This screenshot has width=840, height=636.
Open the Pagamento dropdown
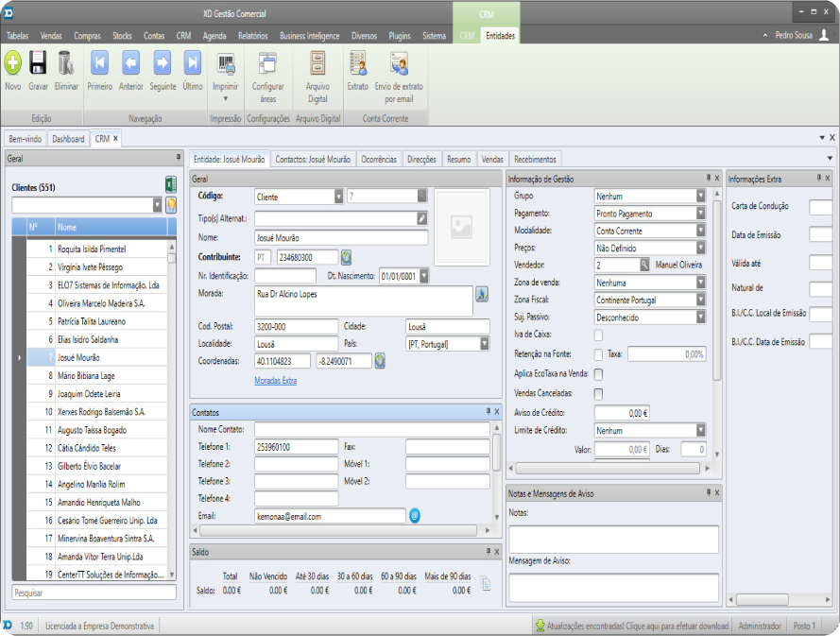click(x=700, y=214)
